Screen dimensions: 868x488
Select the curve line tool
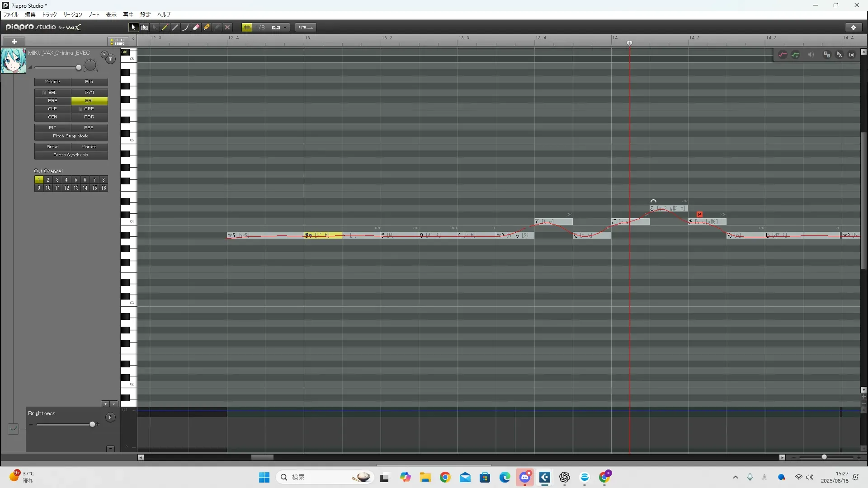coord(185,28)
